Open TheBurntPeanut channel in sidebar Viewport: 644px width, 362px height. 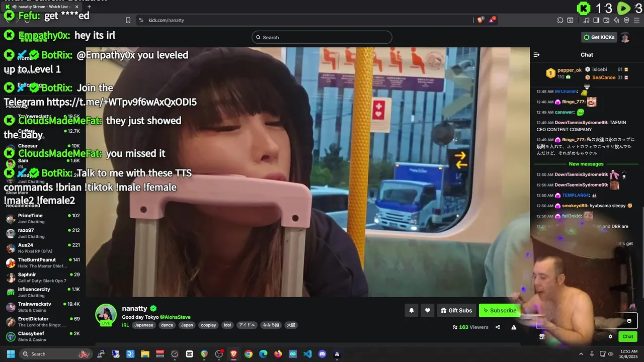coord(43,262)
